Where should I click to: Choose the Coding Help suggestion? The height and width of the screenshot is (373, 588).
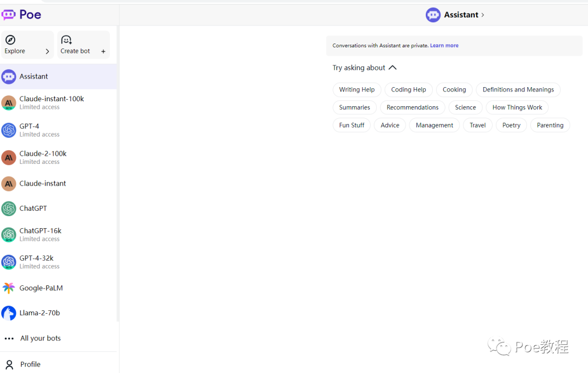click(x=408, y=90)
